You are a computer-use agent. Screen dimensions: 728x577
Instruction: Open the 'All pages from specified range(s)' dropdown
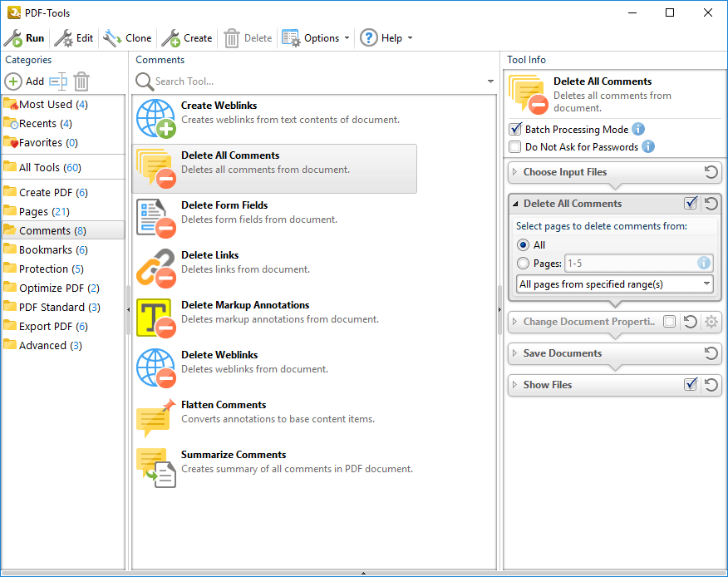[x=614, y=284]
